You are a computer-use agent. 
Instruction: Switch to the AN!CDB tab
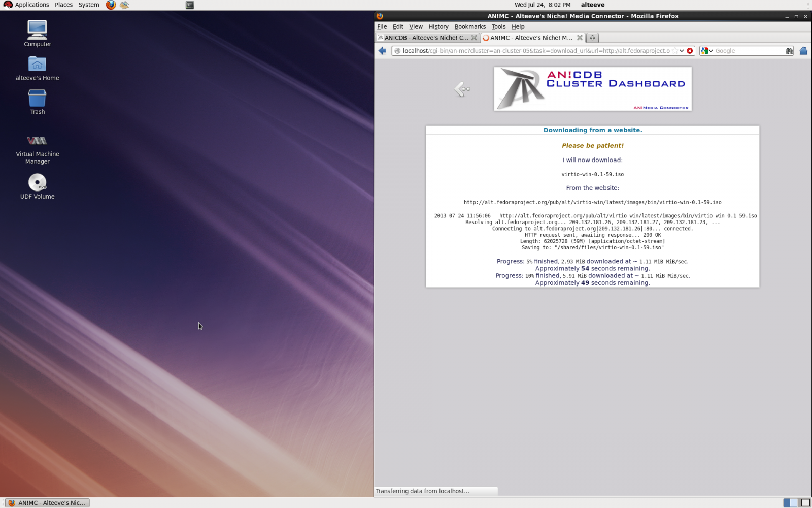point(425,38)
